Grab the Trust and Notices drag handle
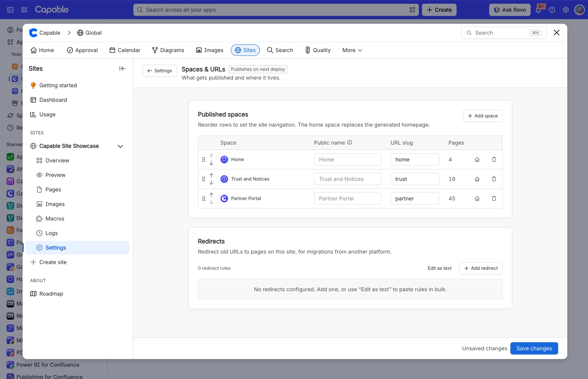 (203, 179)
